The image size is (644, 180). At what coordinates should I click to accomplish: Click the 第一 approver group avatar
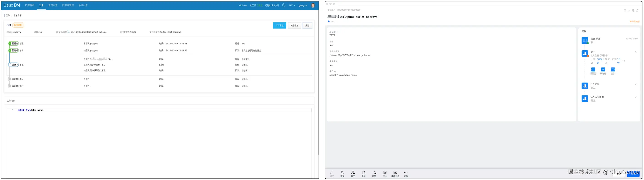585,54
